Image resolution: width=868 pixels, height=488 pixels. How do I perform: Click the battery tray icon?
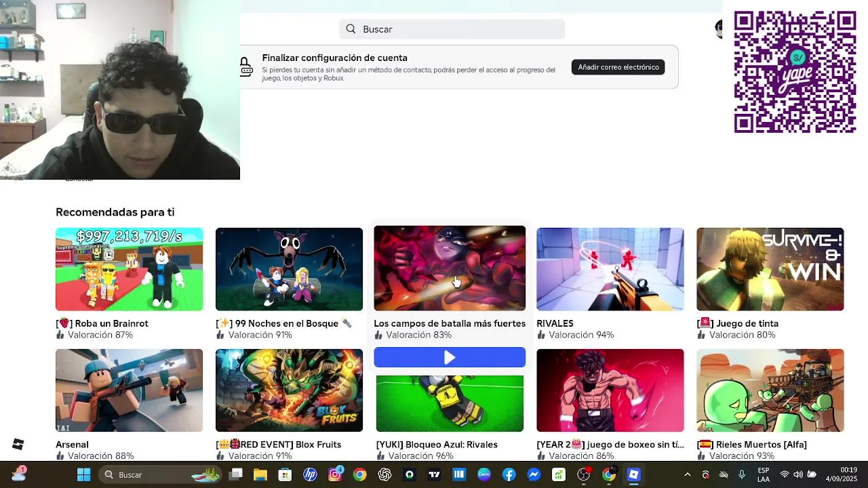812,474
